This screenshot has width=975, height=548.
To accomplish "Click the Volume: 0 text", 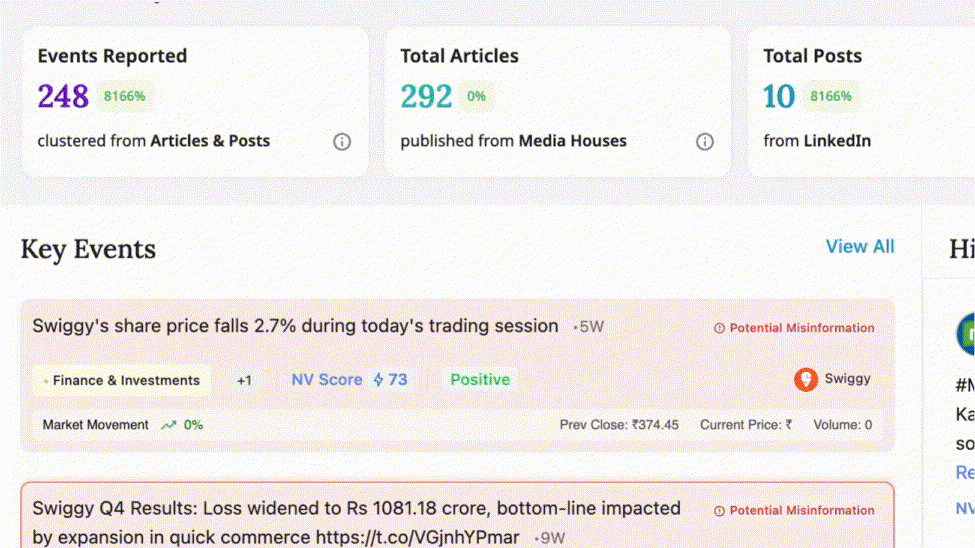I will coord(843,425).
